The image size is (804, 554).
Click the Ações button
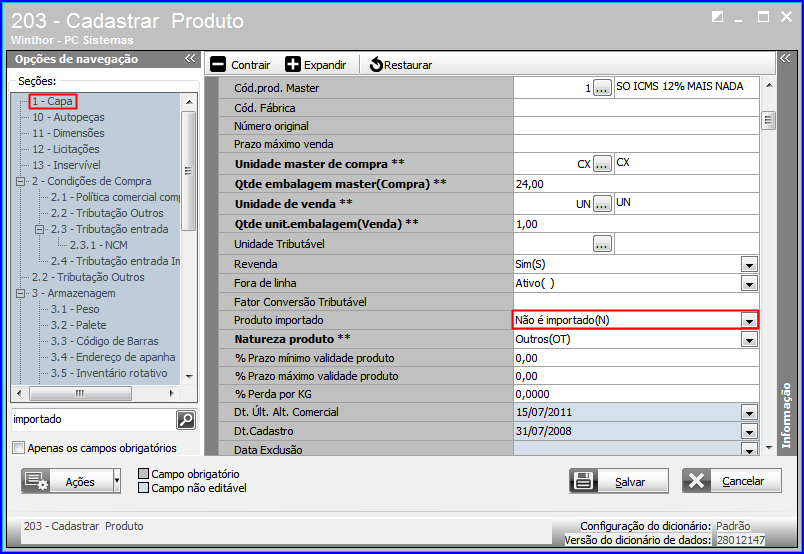point(71,481)
